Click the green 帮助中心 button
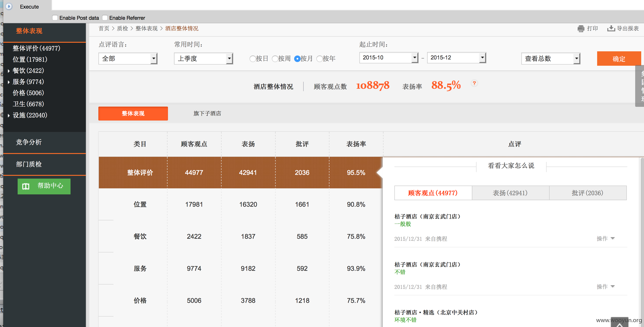Screen dimensions: 644x327 click(x=44, y=186)
